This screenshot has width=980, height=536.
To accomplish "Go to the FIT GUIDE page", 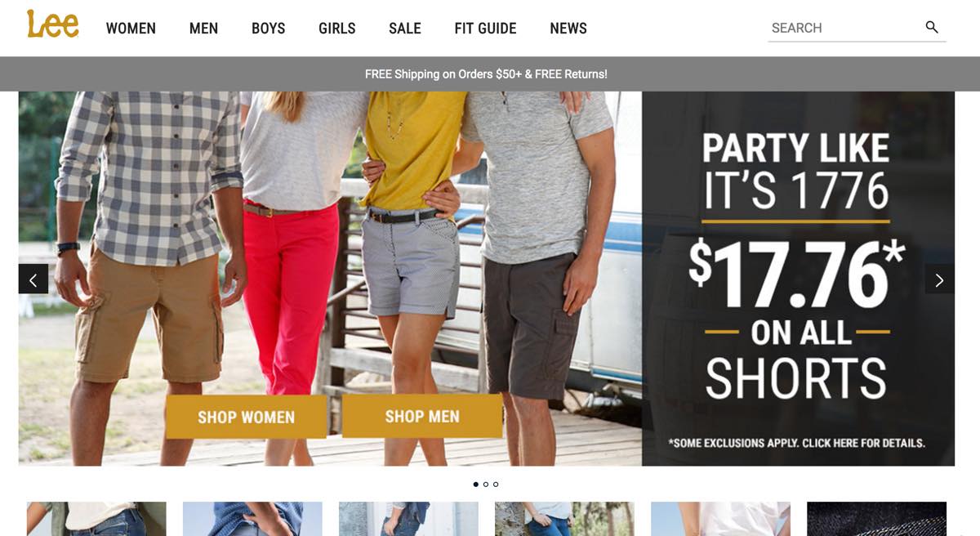I will tap(485, 29).
